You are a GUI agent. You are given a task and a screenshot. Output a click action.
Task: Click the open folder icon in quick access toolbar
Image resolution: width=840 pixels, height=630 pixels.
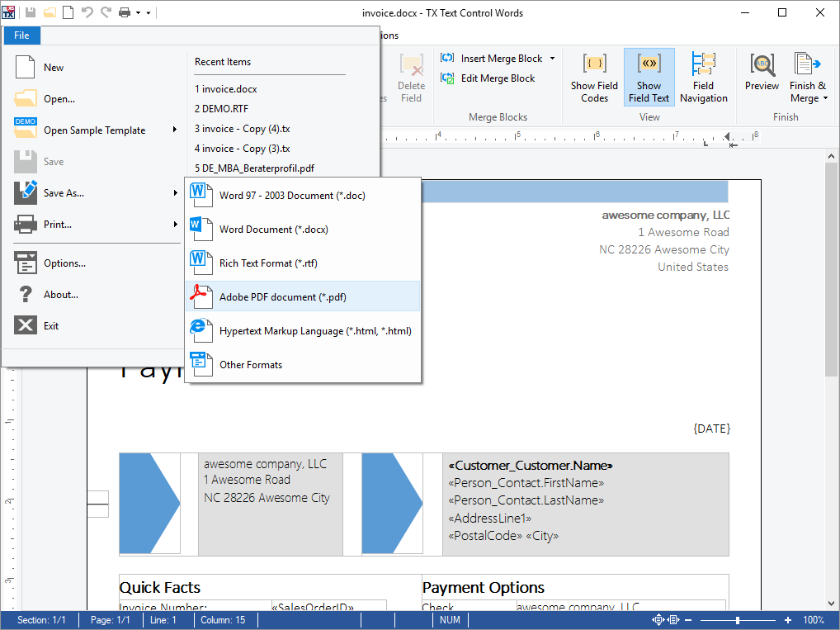point(50,12)
